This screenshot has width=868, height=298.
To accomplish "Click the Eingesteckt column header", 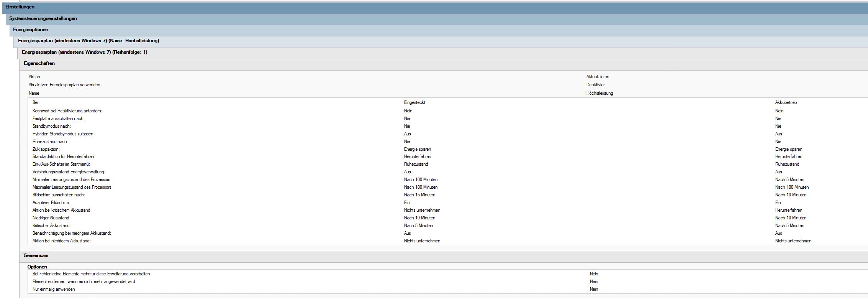I will 414,102.
